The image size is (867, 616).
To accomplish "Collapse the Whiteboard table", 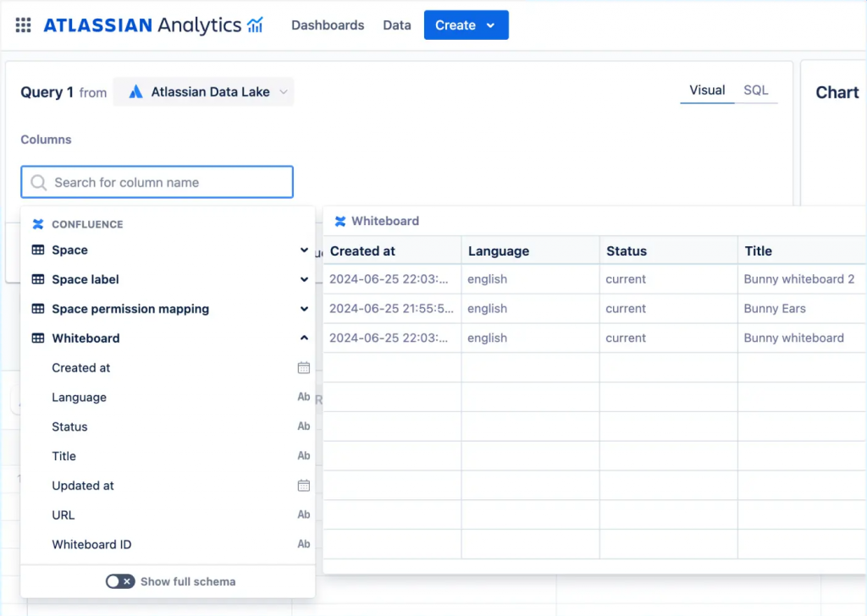I will point(304,338).
